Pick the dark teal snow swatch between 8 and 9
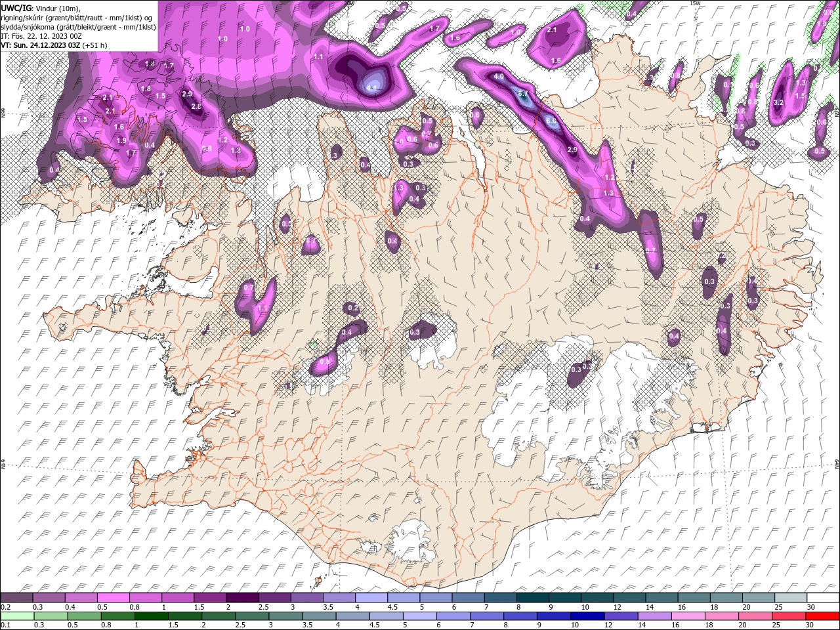Image resolution: width=840 pixels, height=630 pixels. (x=532, y=597)
